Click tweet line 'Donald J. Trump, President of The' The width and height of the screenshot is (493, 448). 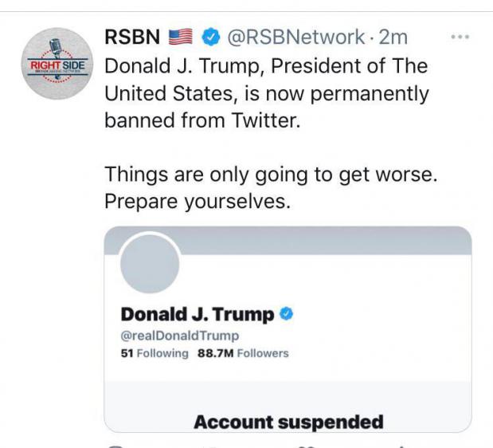[266, 66]
